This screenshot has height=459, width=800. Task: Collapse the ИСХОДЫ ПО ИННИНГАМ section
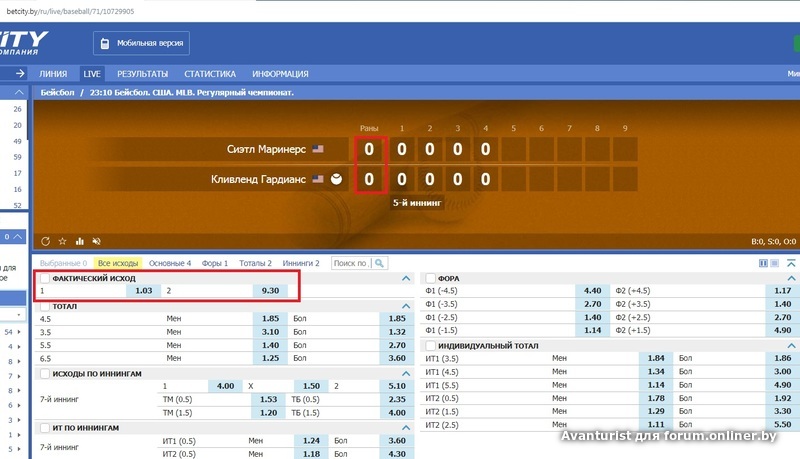point(406,374)
